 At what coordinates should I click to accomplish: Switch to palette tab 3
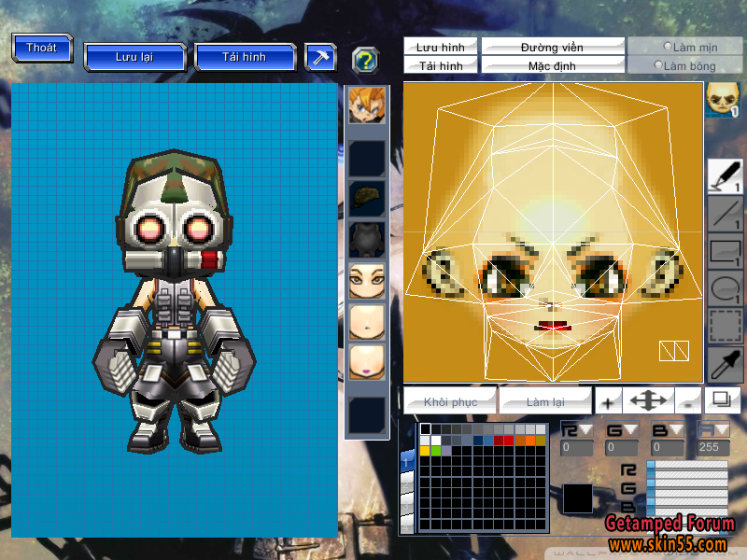pyautogui.click(x=407, y=504)
